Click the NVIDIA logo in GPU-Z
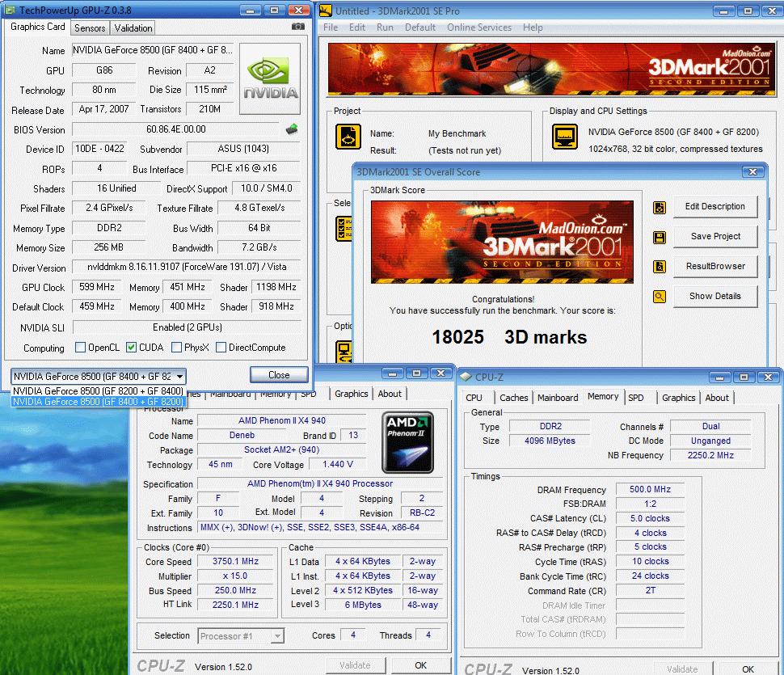Image resolution: width=784 pixels, height=675 pixels. coord(270,78)
